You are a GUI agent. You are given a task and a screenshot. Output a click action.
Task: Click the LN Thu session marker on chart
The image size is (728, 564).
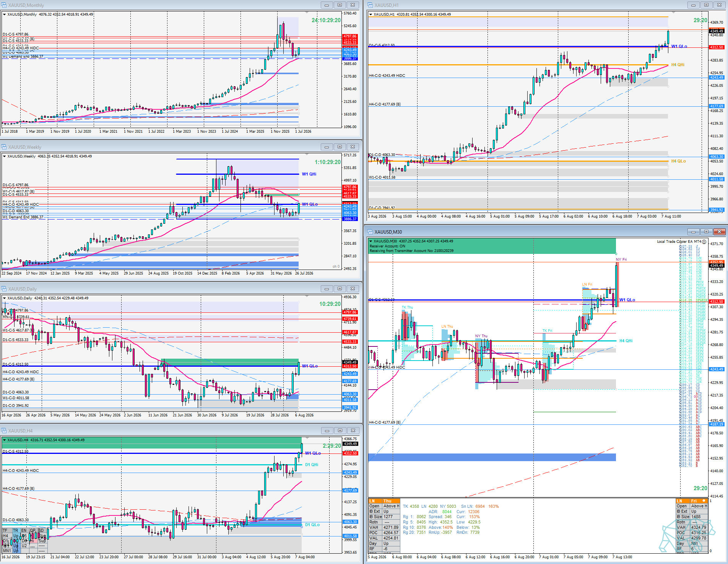tap(447, 327)
